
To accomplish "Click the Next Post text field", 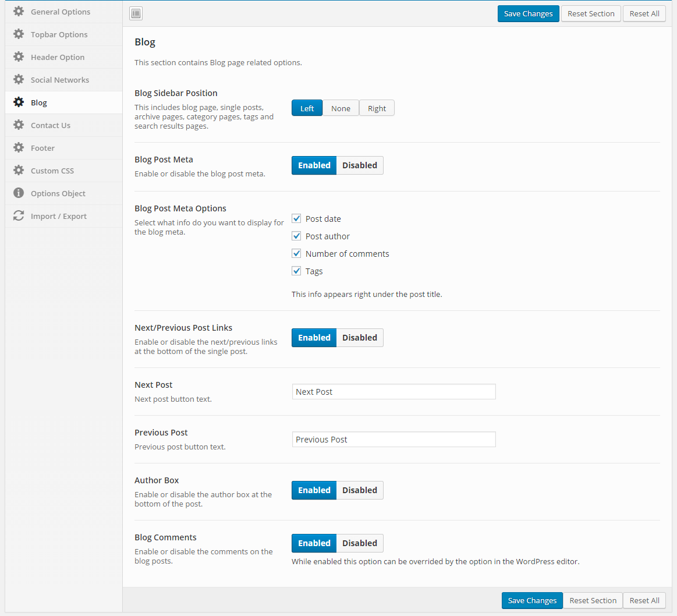I will 394,392.
